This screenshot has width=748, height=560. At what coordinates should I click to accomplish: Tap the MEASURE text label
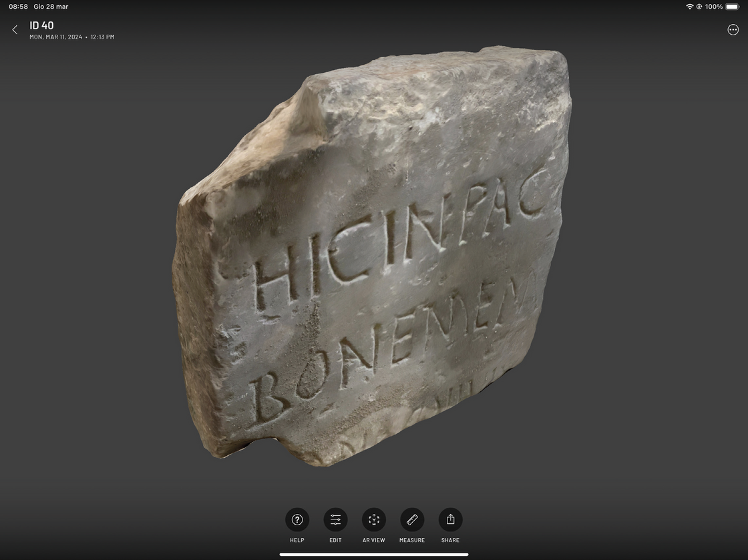coord(412,540)
